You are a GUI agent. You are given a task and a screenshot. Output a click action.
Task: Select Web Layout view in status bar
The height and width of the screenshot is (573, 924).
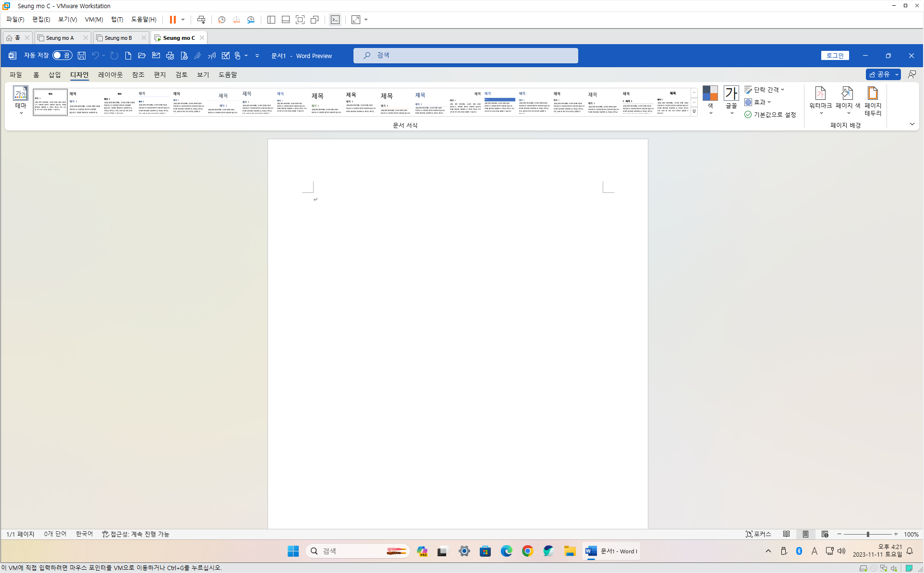click(825, 534)
